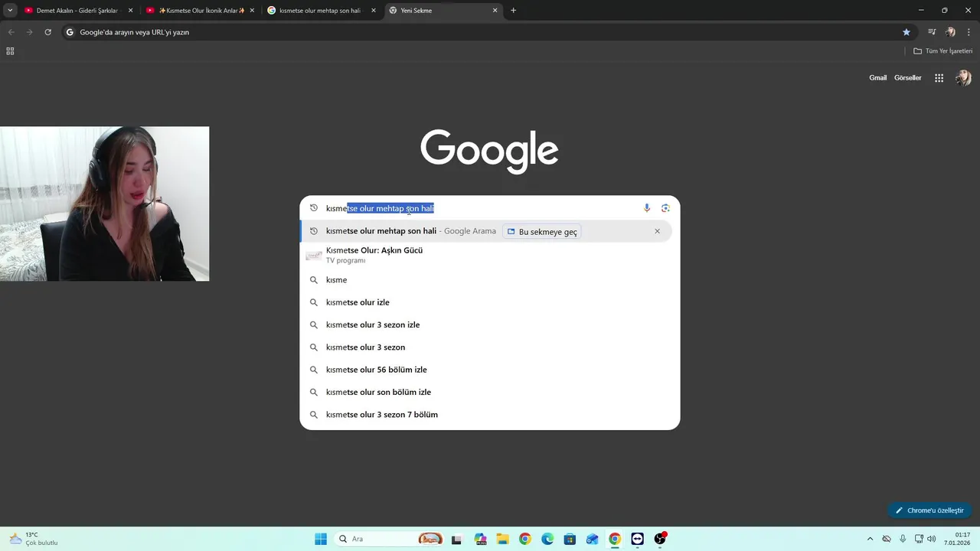This screenshot has width=980, height=551.
Task: Select suggestion 'kısmetse olur izle'
Action: [x=486, y=302]
